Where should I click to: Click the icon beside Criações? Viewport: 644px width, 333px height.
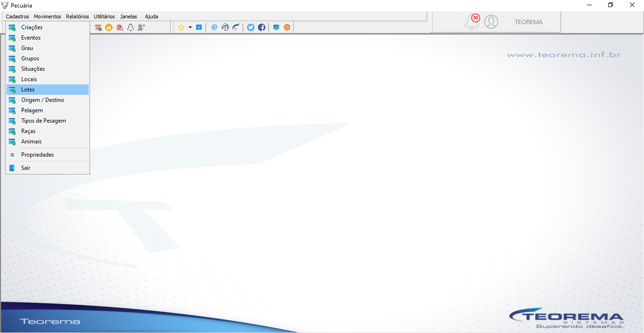click(12, 27)
